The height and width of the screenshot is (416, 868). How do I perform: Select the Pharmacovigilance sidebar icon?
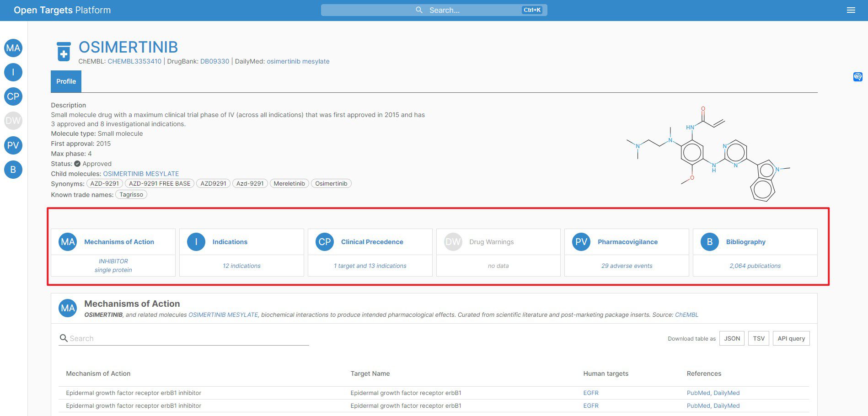(13, 145)
